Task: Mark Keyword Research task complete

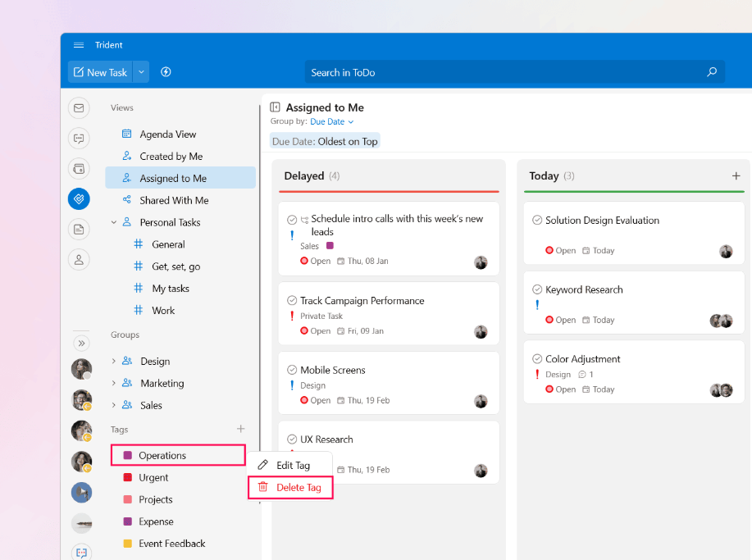Action: pyautogui.click(x=537, y=289)
